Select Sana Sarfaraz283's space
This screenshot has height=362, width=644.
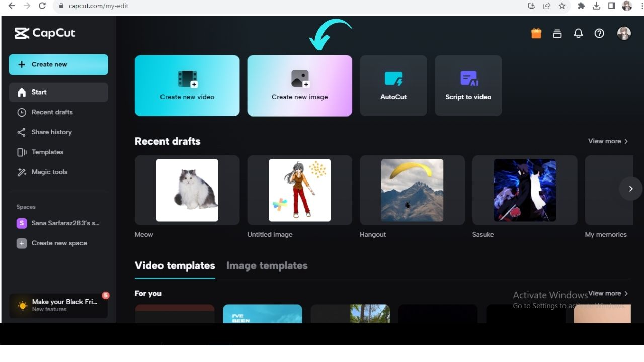coord(58,223)
